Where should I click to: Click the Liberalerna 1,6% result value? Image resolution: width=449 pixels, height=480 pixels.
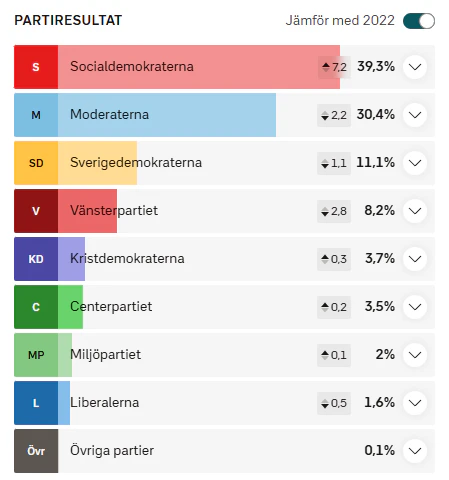[x=379, y=402]
